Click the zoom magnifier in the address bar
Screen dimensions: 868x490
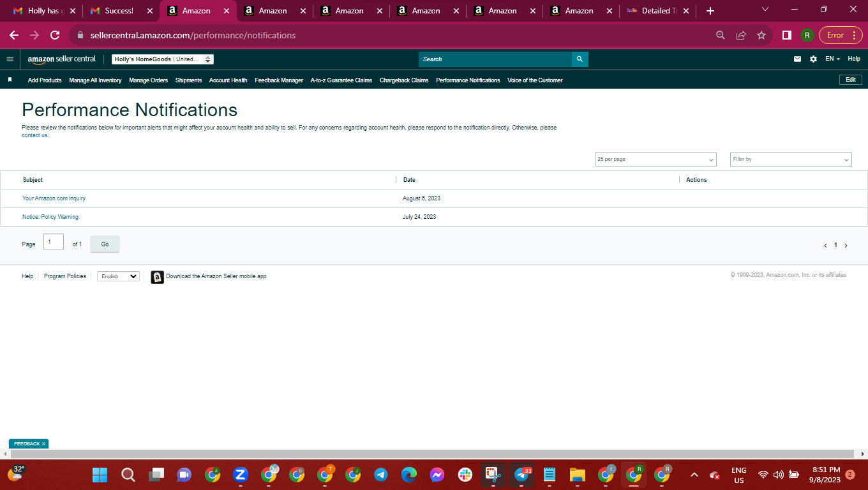(x=721, y=35)
